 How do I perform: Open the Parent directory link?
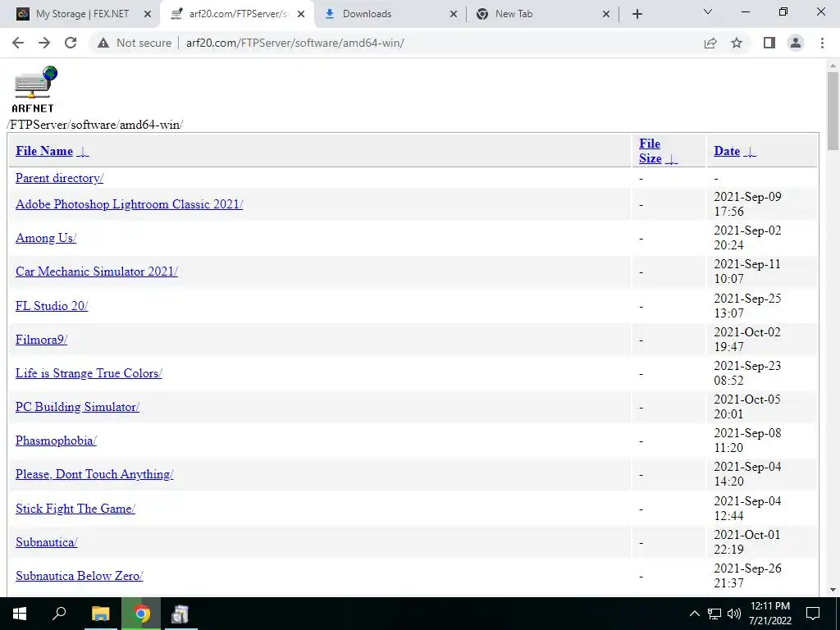click(59, 178)
